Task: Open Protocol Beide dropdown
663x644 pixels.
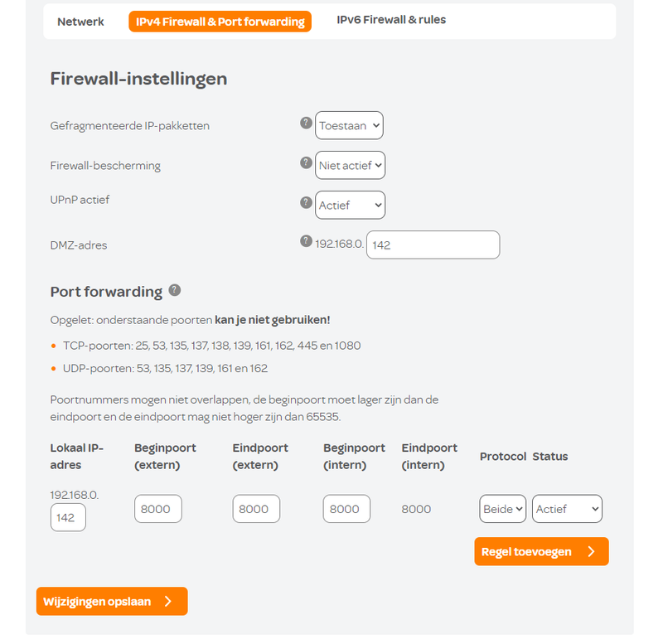Action: [502, 509]
